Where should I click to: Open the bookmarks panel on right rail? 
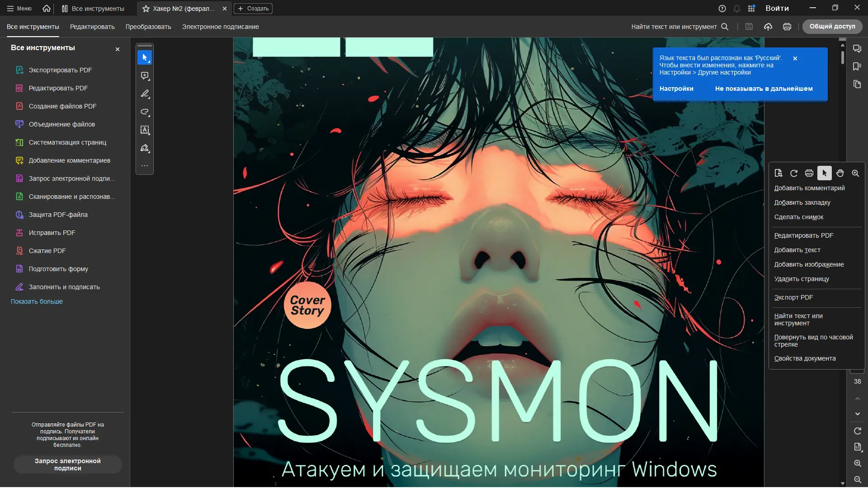coord(857,66)
